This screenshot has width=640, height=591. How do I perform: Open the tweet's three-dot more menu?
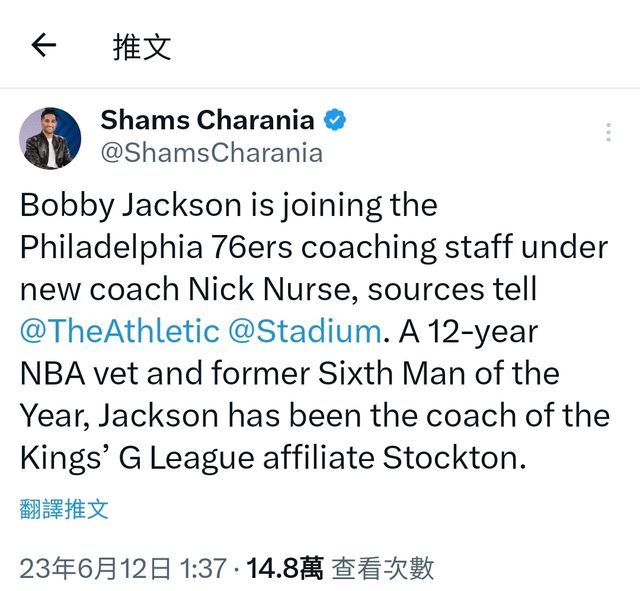(608, 133)
